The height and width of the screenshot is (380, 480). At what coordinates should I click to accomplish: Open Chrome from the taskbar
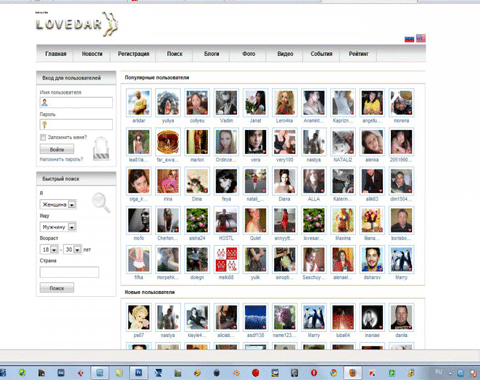333,372
